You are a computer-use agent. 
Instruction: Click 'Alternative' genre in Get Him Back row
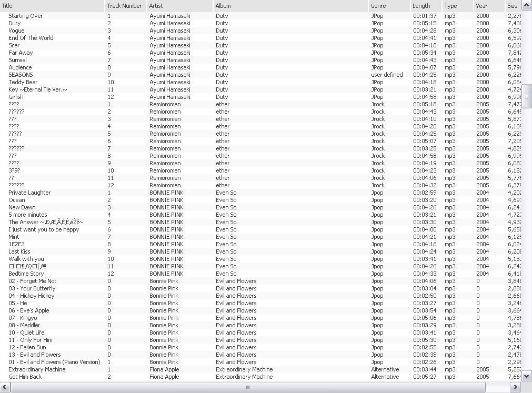(x=385, y=377)
